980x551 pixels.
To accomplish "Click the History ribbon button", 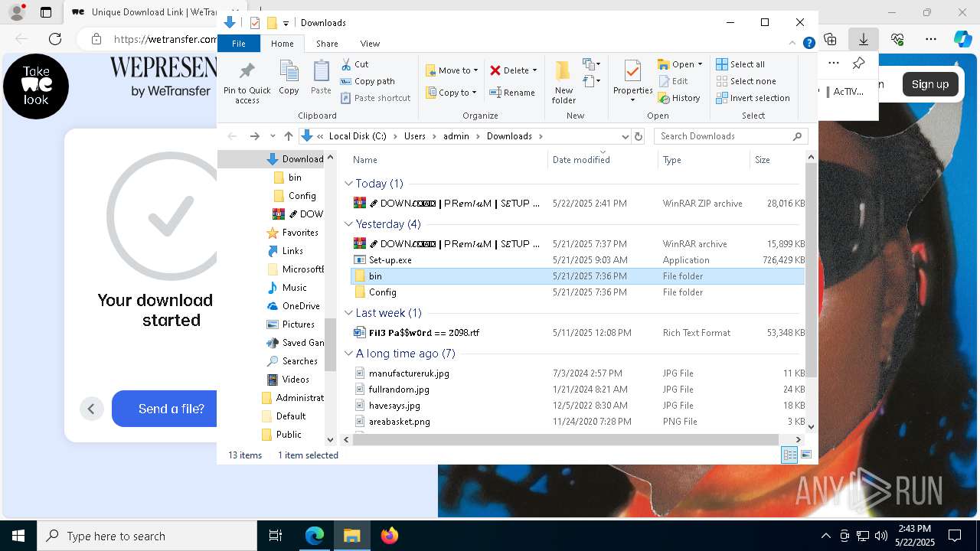I will pyautogui.click(x=679, y=98).
